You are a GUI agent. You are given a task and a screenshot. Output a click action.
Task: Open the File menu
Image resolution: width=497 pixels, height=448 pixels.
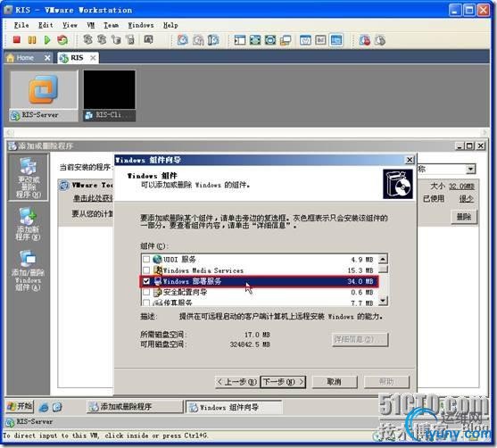tap(21, 25)
